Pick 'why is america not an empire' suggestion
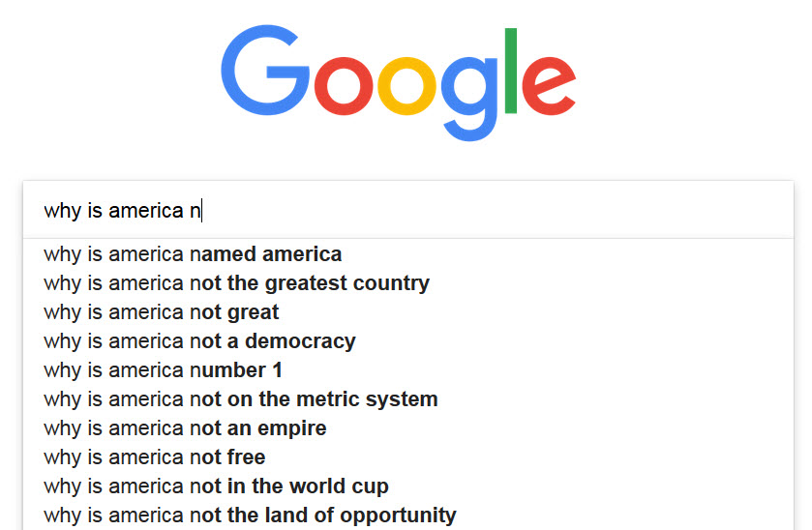This screenshot has height=530, width=812. point(408,428)
